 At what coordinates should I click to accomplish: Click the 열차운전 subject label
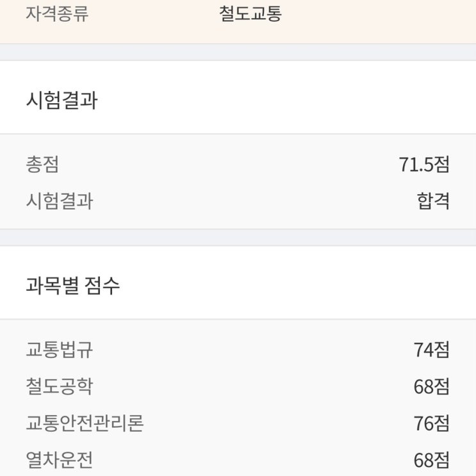click(x=60, y=459)
